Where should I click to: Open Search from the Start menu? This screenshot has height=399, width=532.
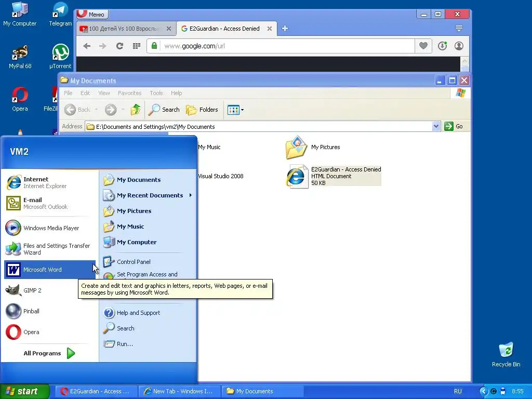pos(148,328)
